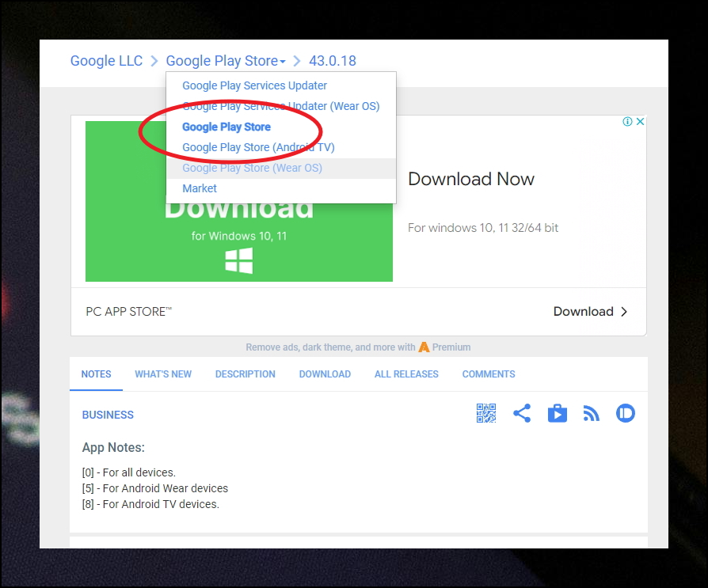Click the 43.0.18 version breadcrumb

point(333,60)
